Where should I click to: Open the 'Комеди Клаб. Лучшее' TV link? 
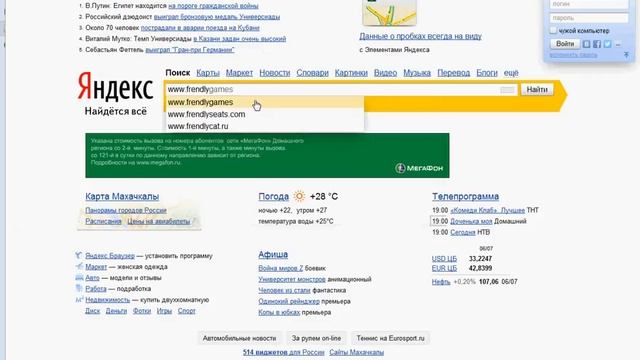click(488, 210)
